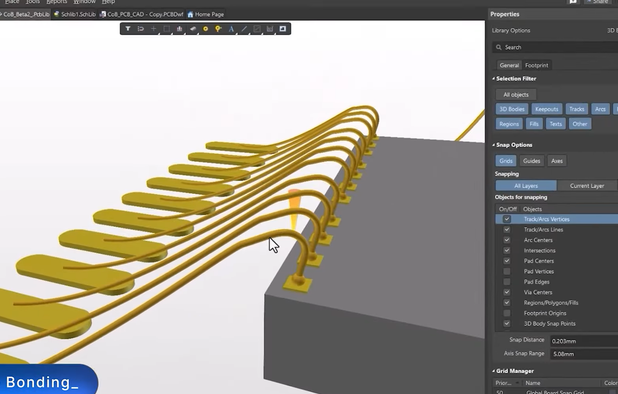Toggle Regions/Polygons/Fills snapping checkbox

point(507,303)
